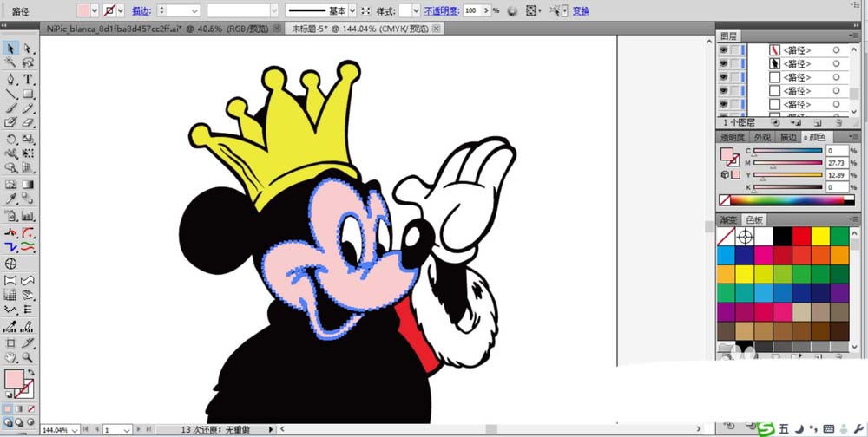Select the Column Graph tool
Screen dimensions: 868x437
pos(28,215)
